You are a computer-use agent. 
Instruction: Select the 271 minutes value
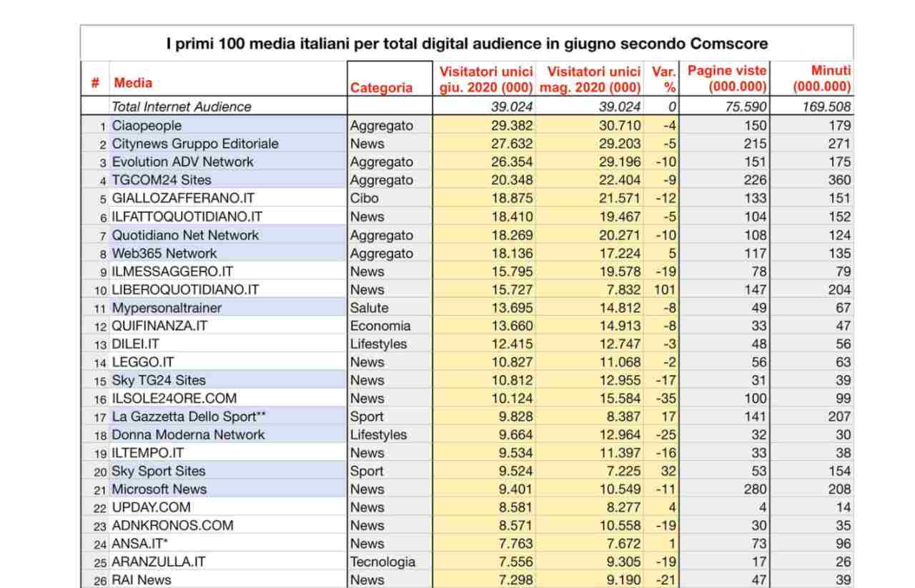pos(839,144)
